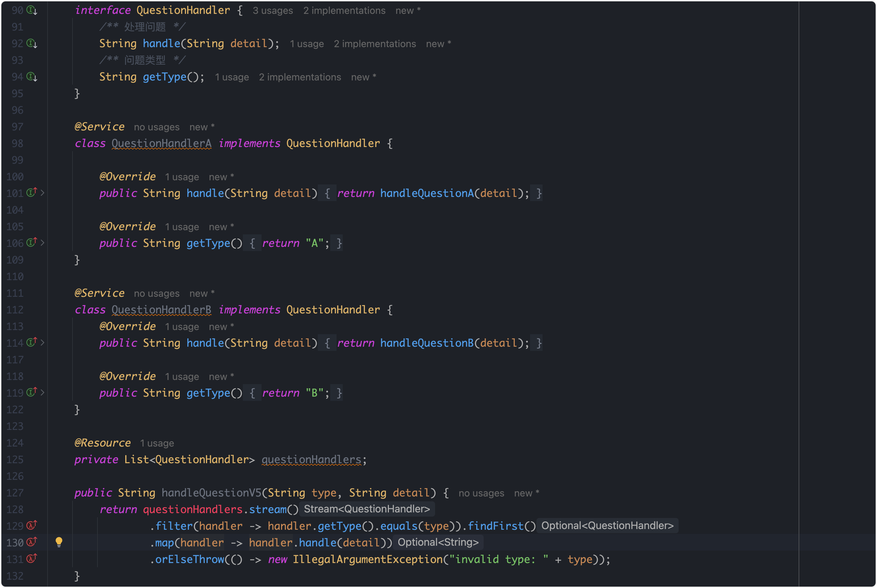Click '1 usage' hint on @Override line 113
This screenshot has height=588, width=877.
182,327
